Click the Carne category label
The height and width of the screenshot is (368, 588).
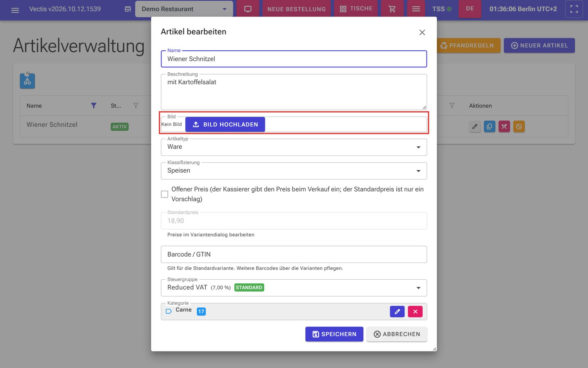coord(183,310)
